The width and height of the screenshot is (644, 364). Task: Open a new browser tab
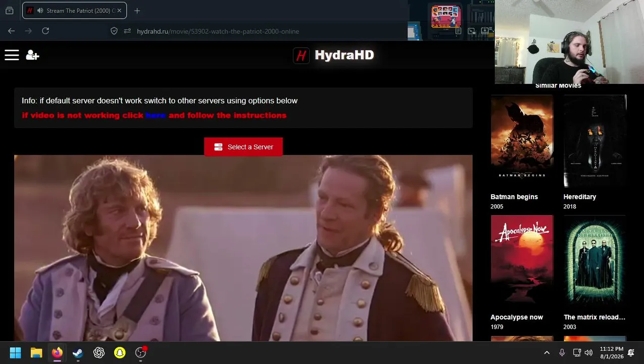[137, 11]
